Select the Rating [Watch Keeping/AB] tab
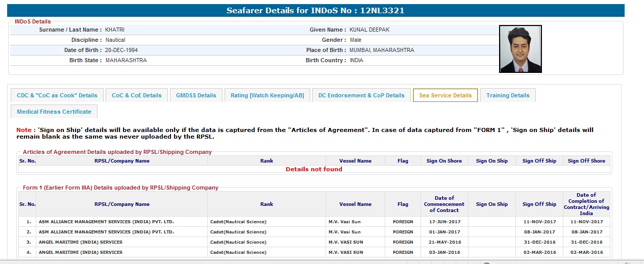Viewport: 644px width, 264px height. [x=267, y=95]
